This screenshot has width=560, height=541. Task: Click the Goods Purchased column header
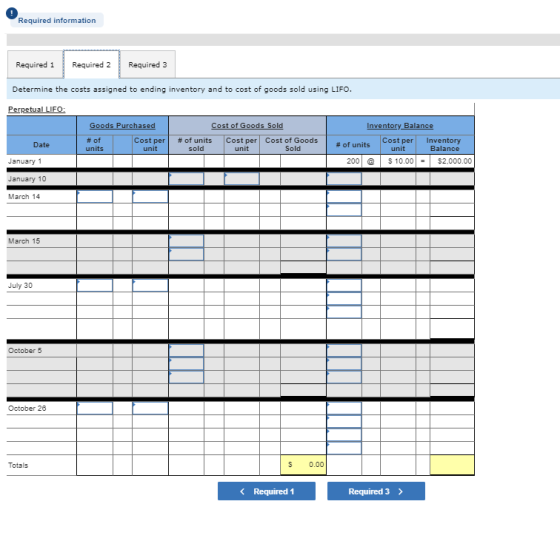(122, 125)
